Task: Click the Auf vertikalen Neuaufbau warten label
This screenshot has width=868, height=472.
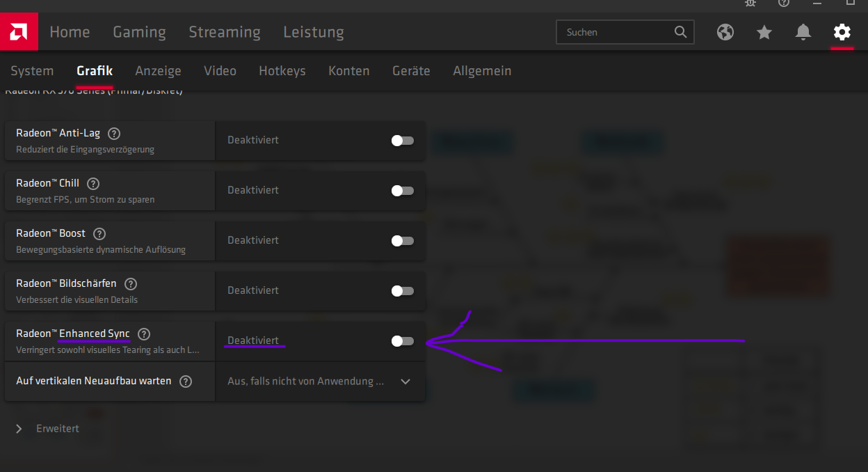Action: [94, 381]
